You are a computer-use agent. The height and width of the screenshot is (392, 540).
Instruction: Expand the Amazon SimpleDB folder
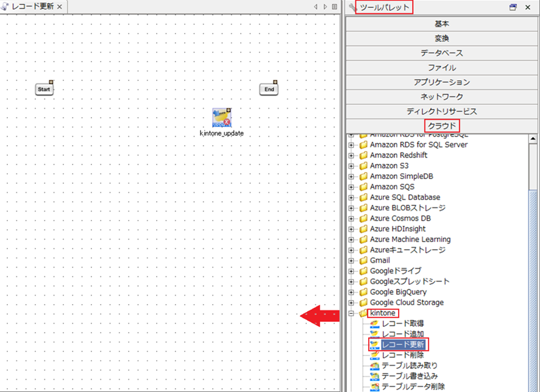[x=351, y=176]
